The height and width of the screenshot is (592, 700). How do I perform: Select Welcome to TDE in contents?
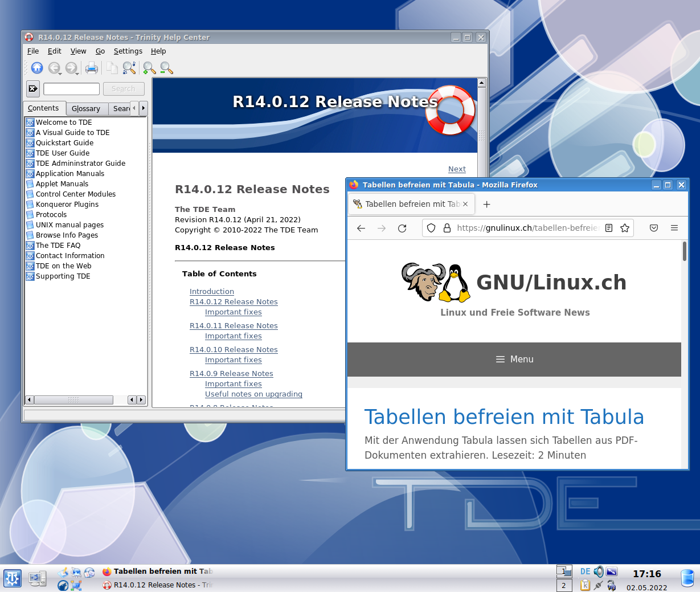point(64,123)
